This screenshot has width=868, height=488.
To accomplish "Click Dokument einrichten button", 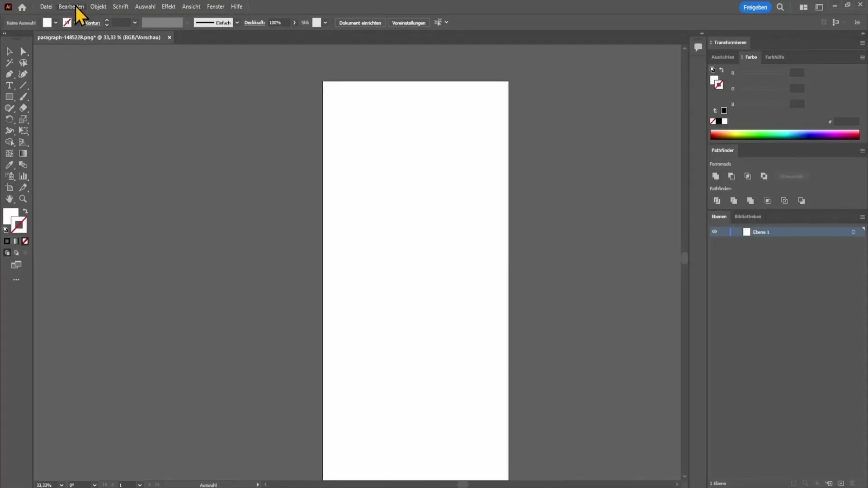I will (x=360, y=23).
